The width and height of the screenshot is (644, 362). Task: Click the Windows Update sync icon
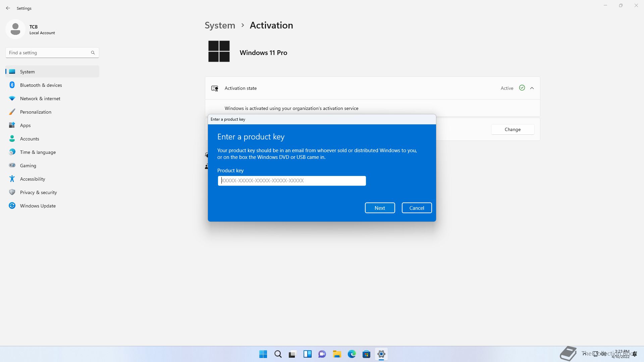tap(12, 205)
